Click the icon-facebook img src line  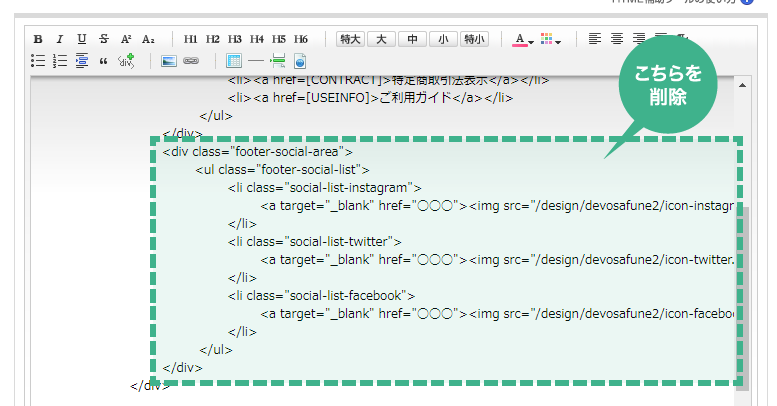497,314
